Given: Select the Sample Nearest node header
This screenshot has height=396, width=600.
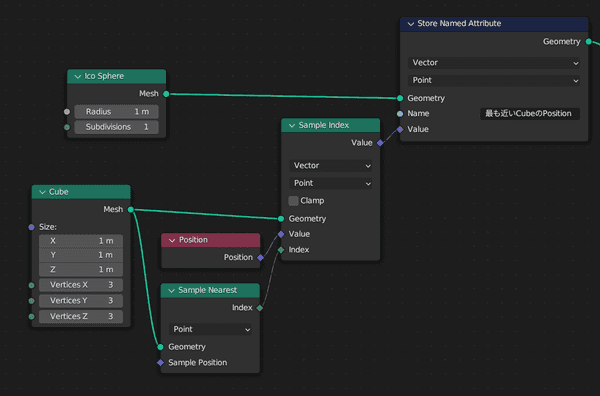Looking at the screenshot, I should pyautogui.click(x=210, y=290).
